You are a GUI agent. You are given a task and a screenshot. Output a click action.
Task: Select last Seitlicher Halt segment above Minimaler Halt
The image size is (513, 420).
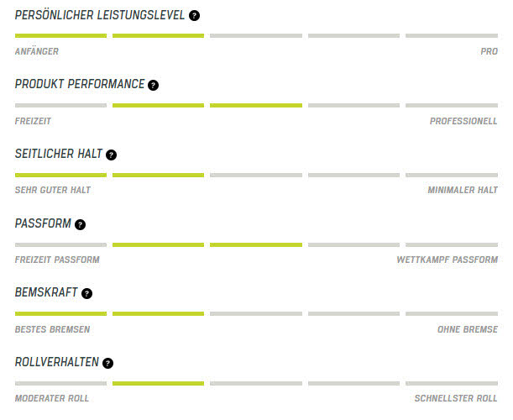pyautogui.click(x=452, y=175)
